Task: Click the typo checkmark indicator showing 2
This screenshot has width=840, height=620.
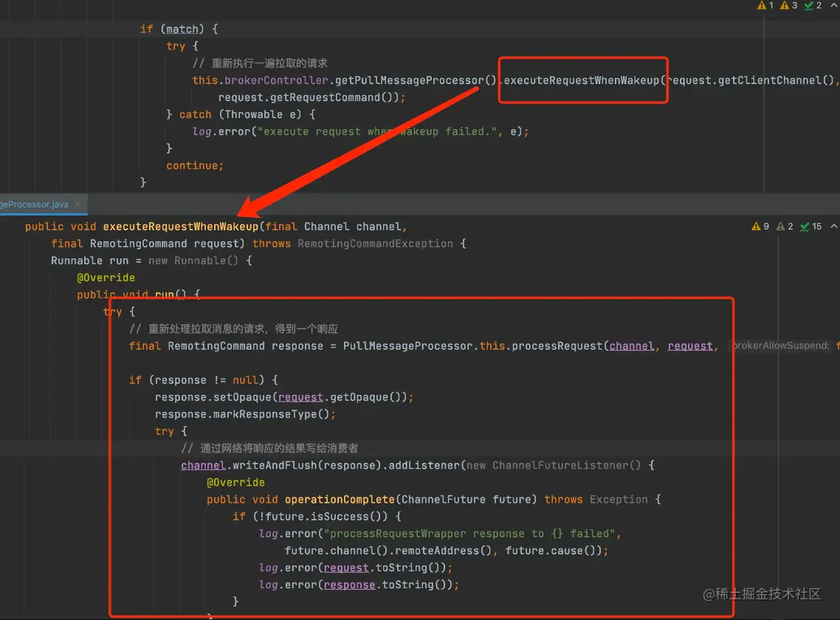Action: click(x=813, y=5)
